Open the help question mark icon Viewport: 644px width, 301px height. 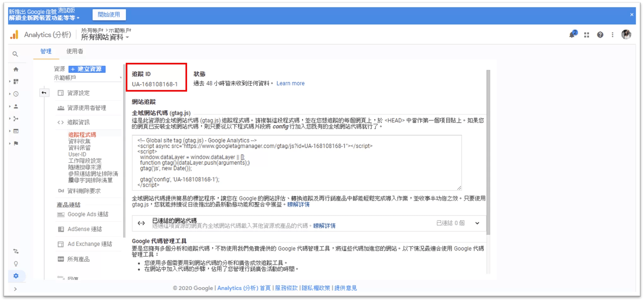click(x=600, y=35)
